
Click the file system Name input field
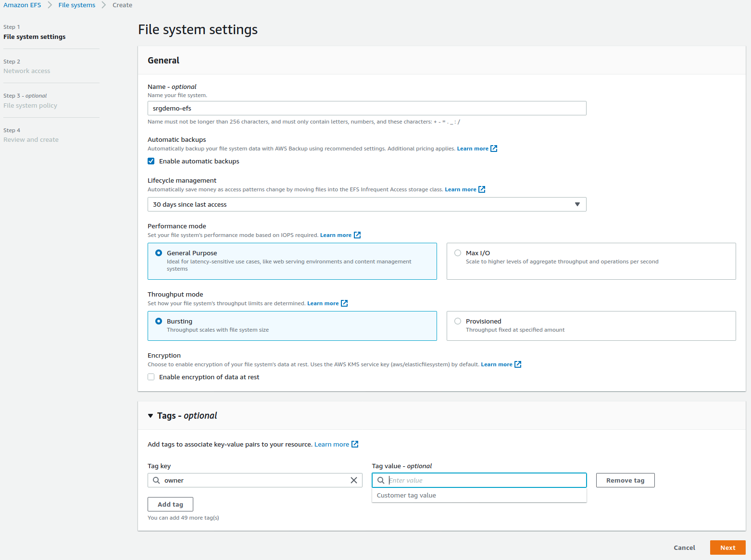[x=366, y=108]
